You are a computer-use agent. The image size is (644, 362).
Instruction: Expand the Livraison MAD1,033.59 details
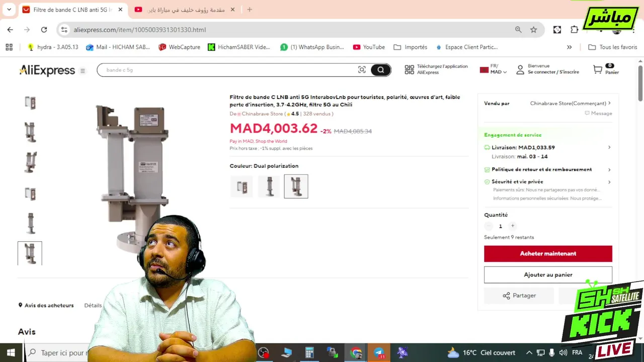coord(547,147)
